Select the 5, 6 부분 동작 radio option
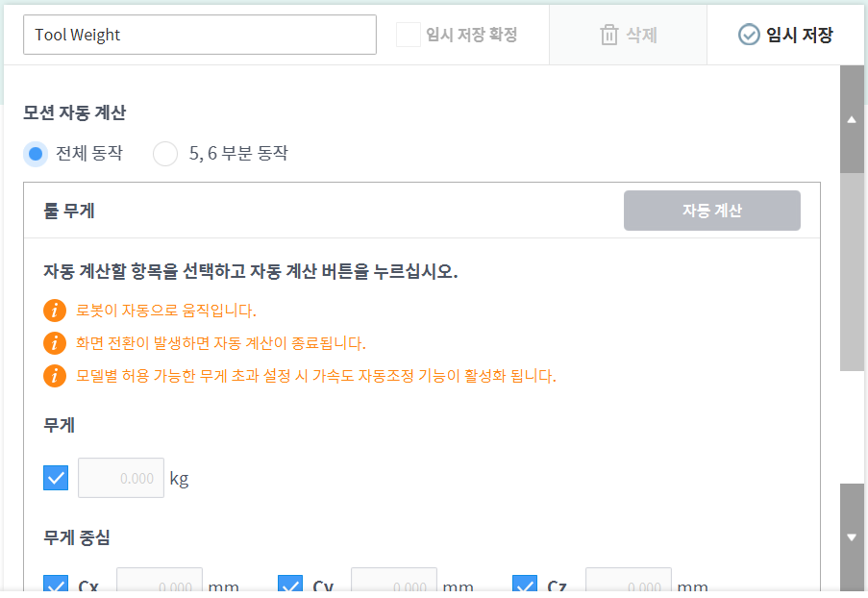 click(165, 154)
